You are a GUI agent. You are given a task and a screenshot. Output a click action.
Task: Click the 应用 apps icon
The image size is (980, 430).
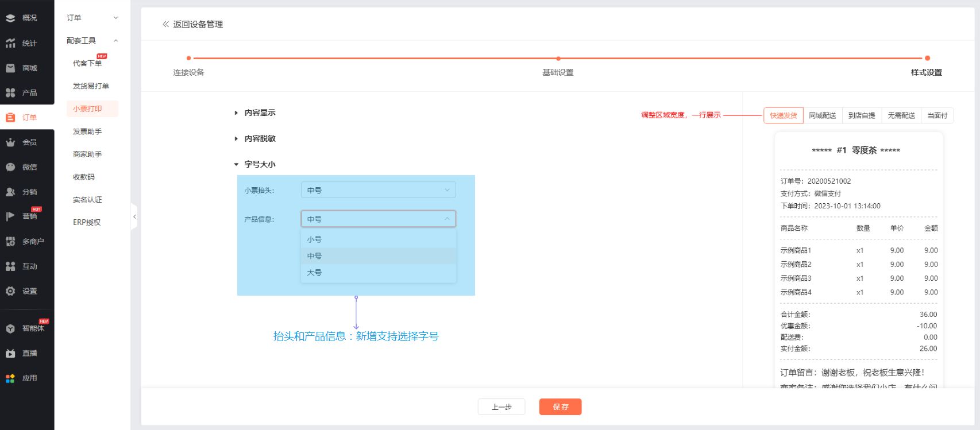tap(10, 378)
